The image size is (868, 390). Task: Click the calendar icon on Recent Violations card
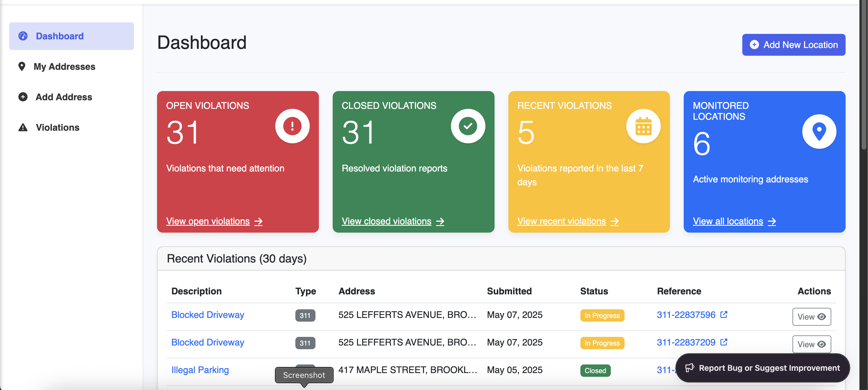point(643,126)
